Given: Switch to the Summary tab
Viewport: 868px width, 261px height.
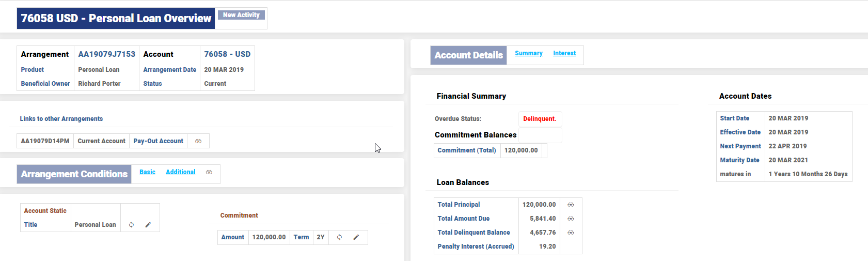Looking at the screenshot, I should point(528,53).
